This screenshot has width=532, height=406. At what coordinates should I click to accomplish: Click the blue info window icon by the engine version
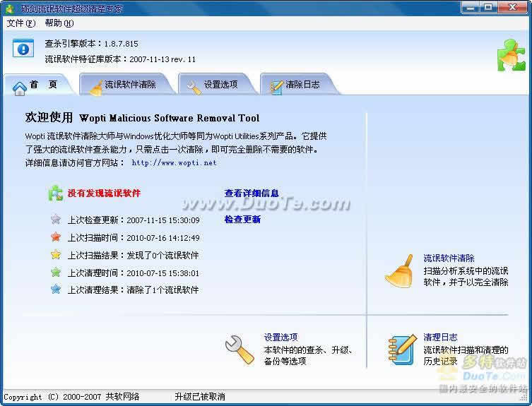click(x=23, y=48)
